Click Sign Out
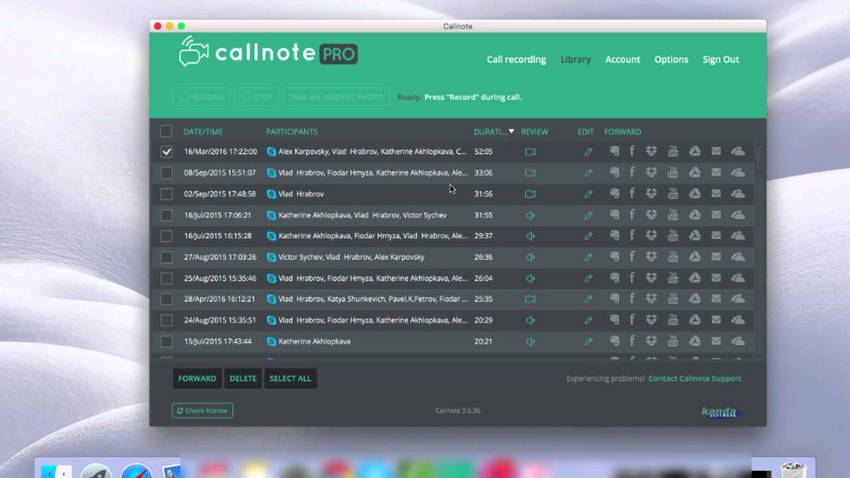The image size is (850, 478). point(721,60)
